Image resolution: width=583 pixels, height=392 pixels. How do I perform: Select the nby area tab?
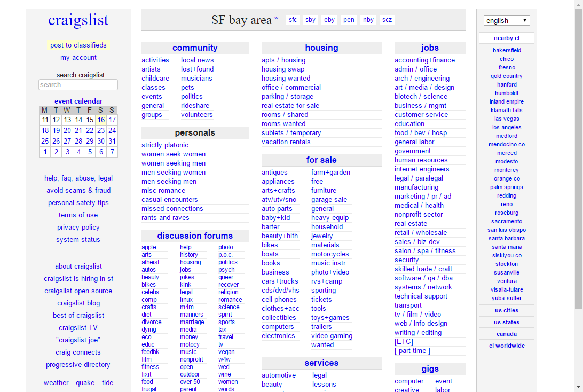click(368, 20)
